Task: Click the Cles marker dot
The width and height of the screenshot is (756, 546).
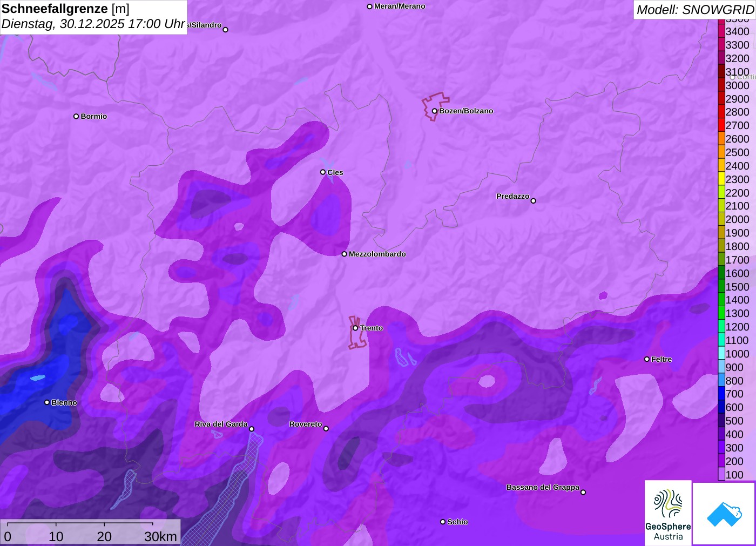Action: (323, 172)
